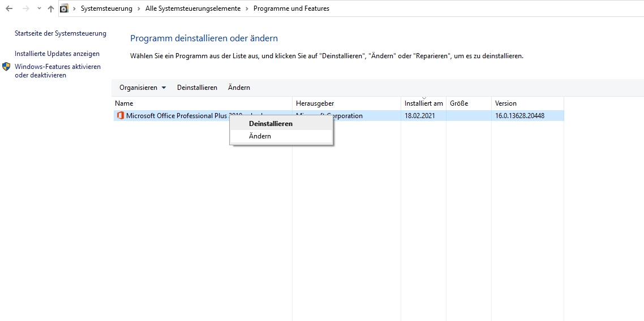644x321 pixels.
Task: Choose Ändern from context menu
Action: pos(281,136)
